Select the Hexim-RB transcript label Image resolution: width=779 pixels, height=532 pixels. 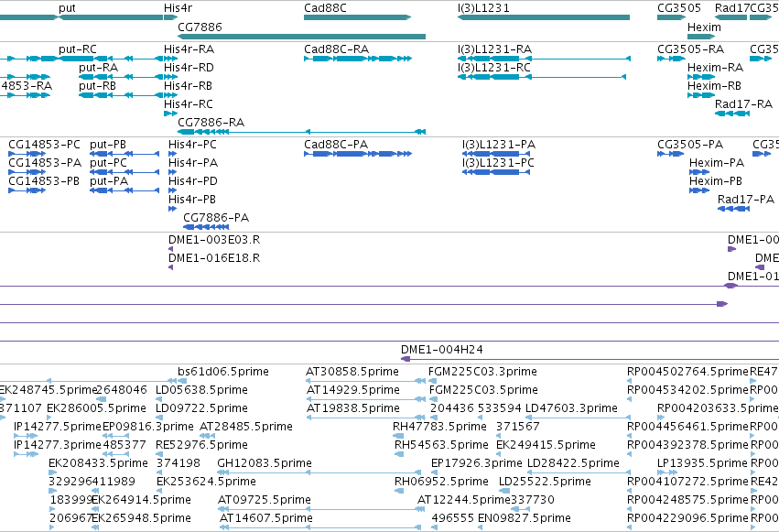[x=714, y=86]
